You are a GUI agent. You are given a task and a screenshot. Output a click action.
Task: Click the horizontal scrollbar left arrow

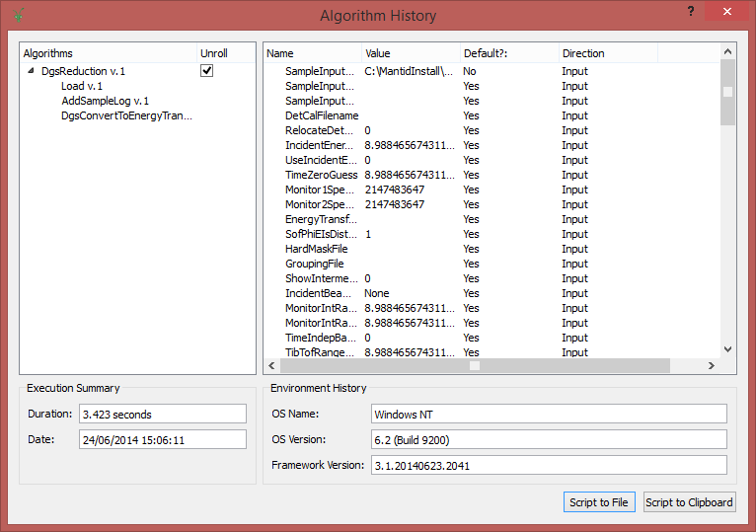pyautogui.click(x=270, y=365)
